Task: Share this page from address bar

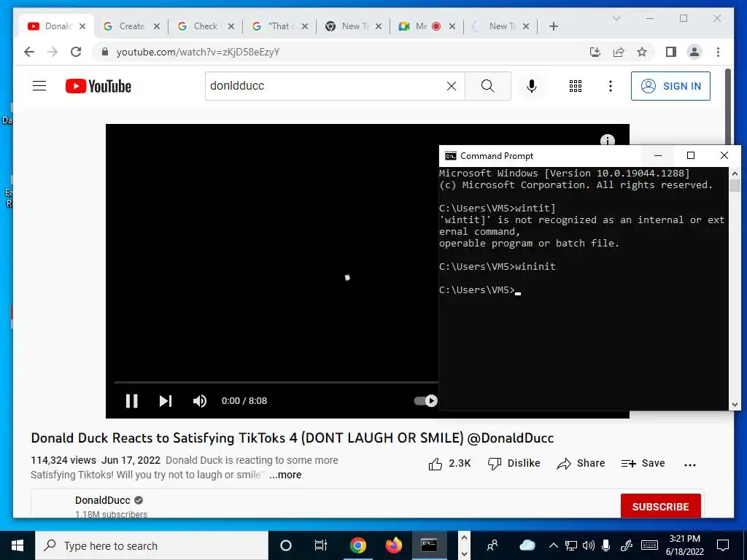Action: point(619,52)
